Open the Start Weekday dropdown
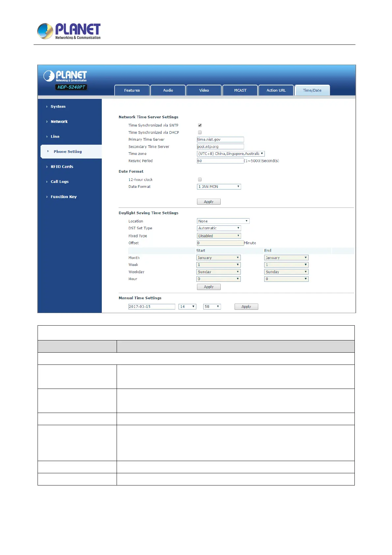Viewport: 392px width, 555px height. pyautogui.click(x=218, y=272)
